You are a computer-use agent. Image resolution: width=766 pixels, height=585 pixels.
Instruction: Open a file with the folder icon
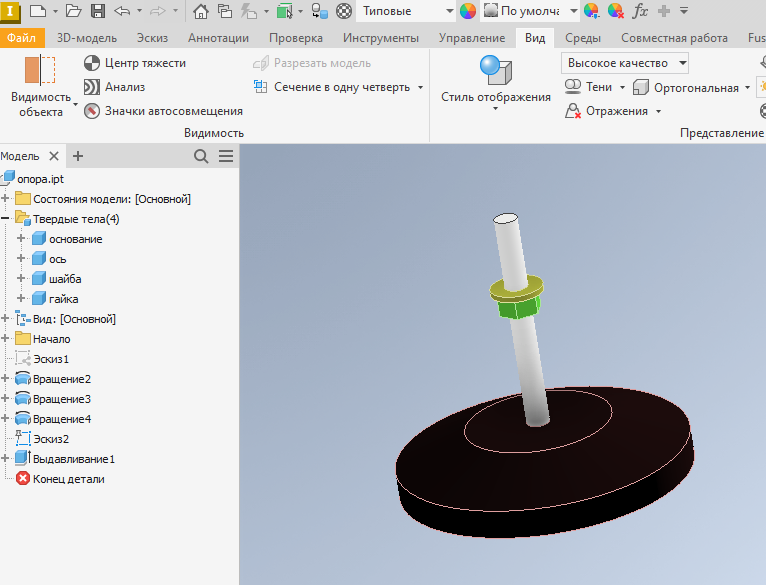click(73, 11)
